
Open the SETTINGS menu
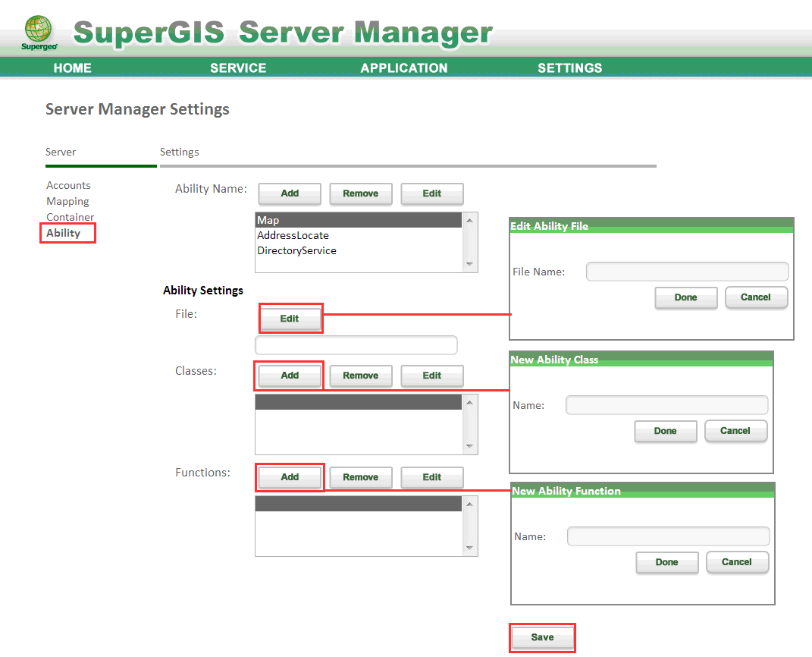click(569, 68)
